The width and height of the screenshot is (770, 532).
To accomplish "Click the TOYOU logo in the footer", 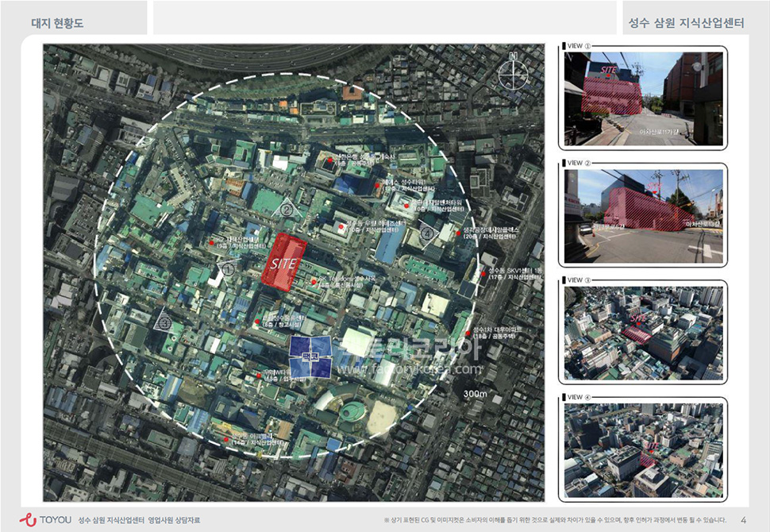I will tap(46, 519).
